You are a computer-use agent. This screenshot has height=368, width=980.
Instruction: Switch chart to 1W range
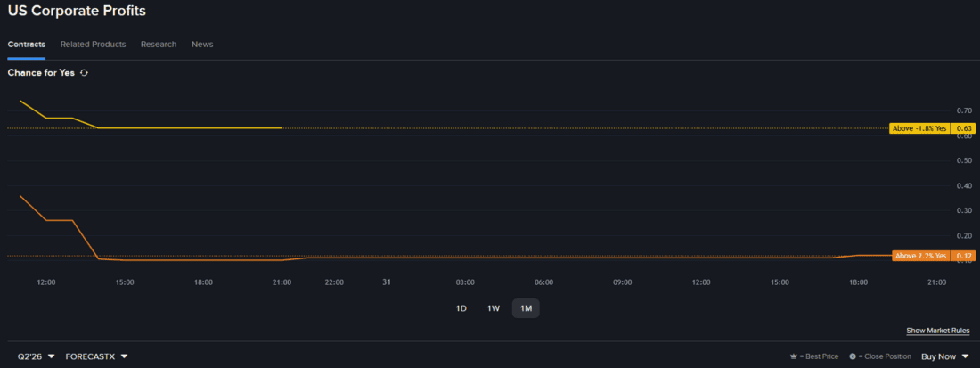[x=494, y=308]
